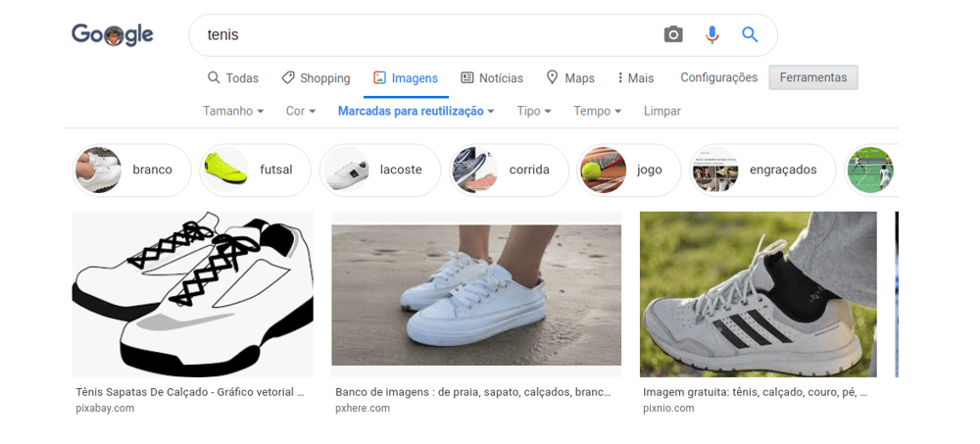Open Configurações settings link

pyautogui.click(x=718, y=77)
